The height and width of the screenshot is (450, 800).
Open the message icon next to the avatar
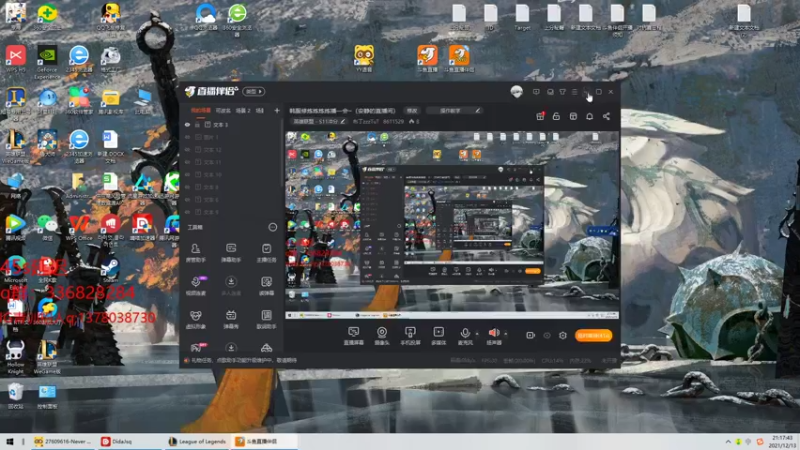(x=536, y=92)
